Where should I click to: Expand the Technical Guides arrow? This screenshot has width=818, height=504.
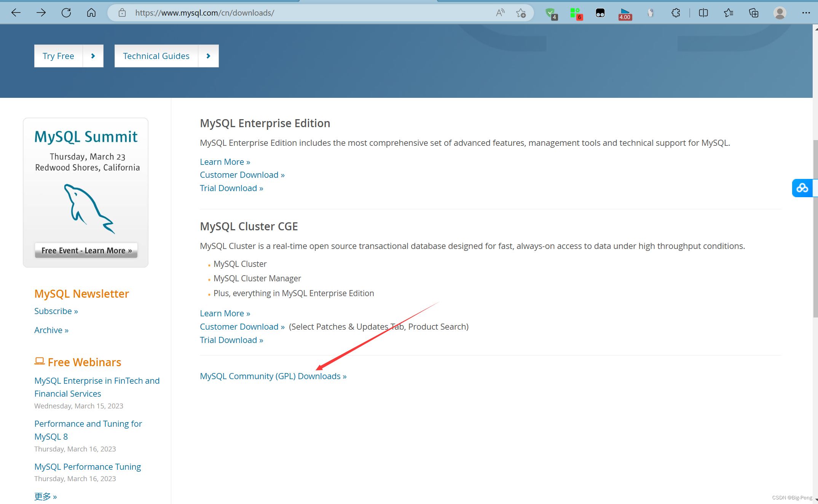tap(208, 56)
